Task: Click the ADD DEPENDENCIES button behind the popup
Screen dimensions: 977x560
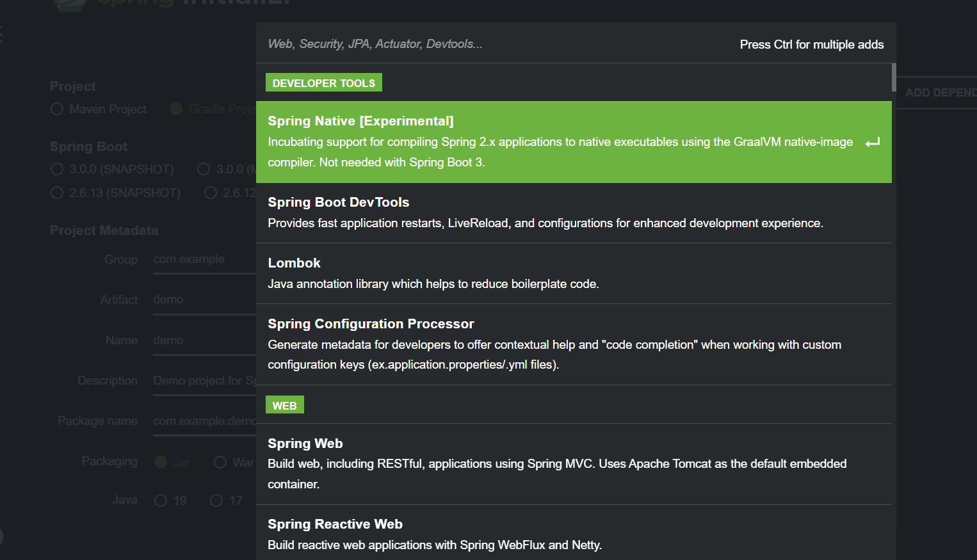Action: click(937, 93)
